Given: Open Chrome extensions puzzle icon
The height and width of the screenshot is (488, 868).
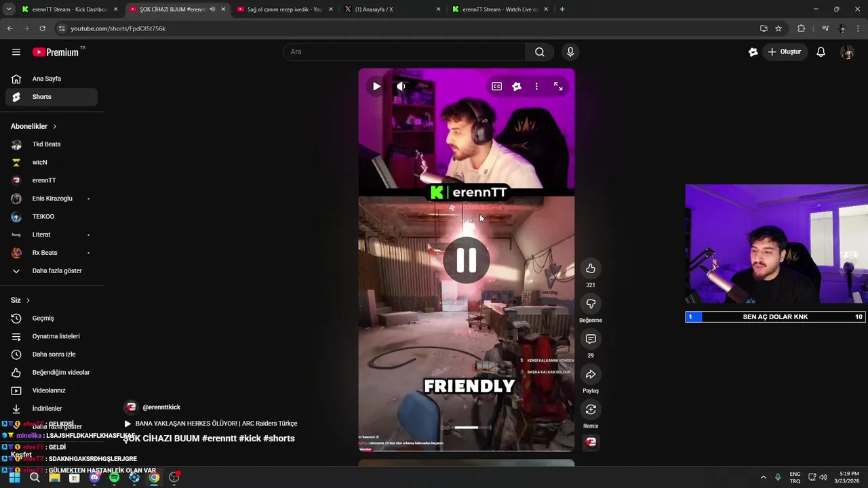Looking at the screenshot, I should [801, 28].
